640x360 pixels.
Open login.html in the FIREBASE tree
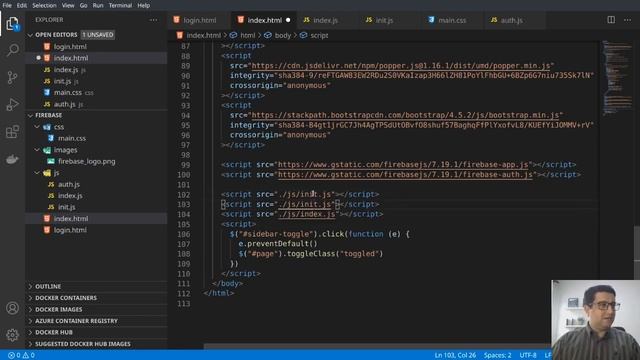click(96, 230)
